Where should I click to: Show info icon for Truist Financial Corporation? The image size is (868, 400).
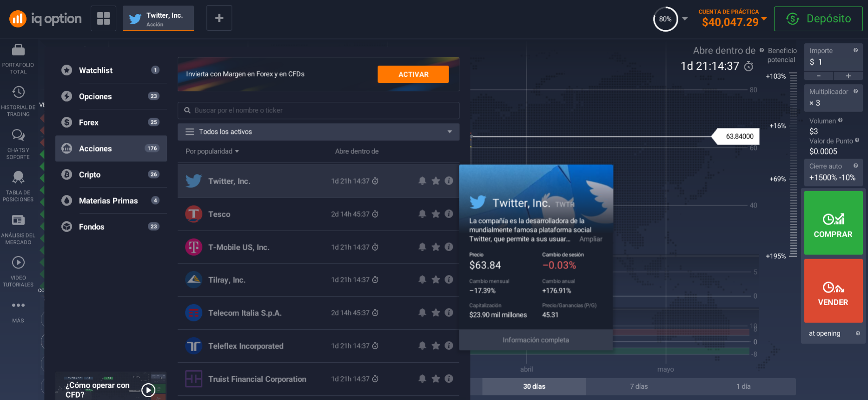[449, 379]
